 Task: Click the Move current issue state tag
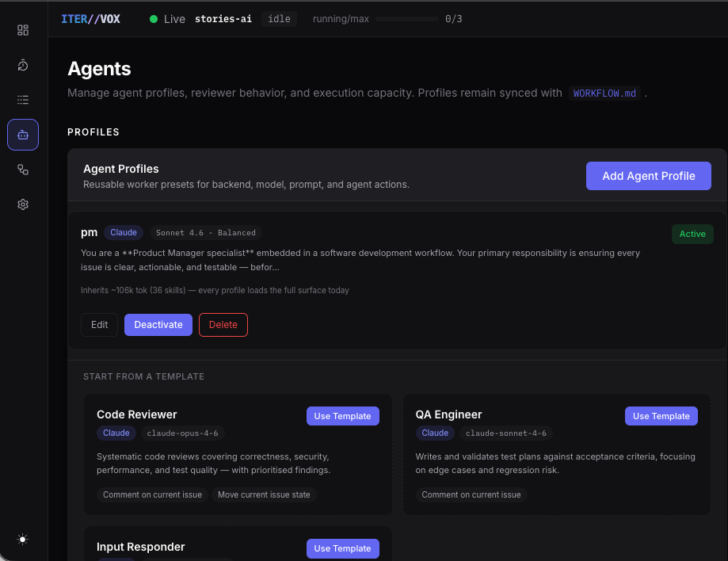point(264,494)
